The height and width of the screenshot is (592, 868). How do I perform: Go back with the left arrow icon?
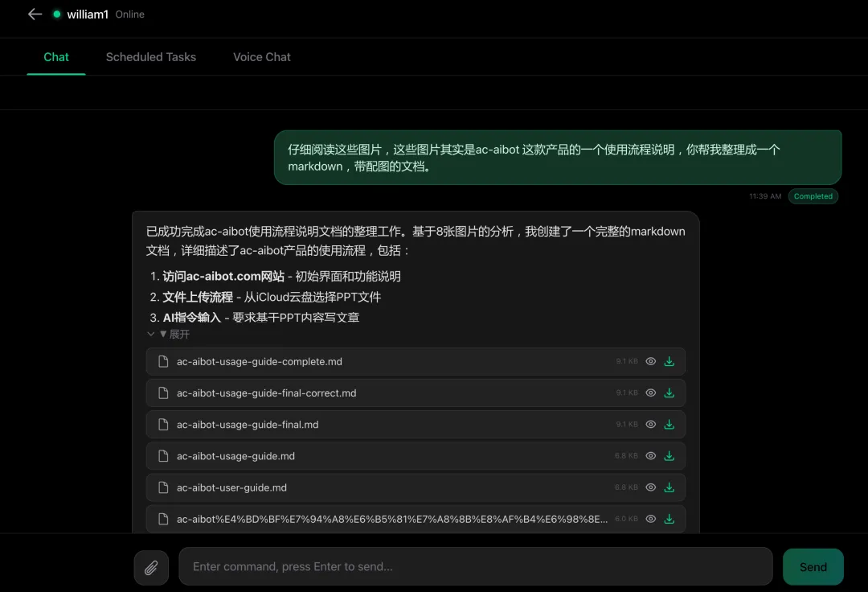pos(35,14)
